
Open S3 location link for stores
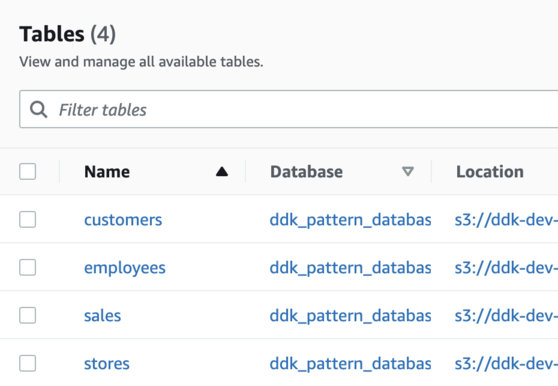(x=506, y=364)
